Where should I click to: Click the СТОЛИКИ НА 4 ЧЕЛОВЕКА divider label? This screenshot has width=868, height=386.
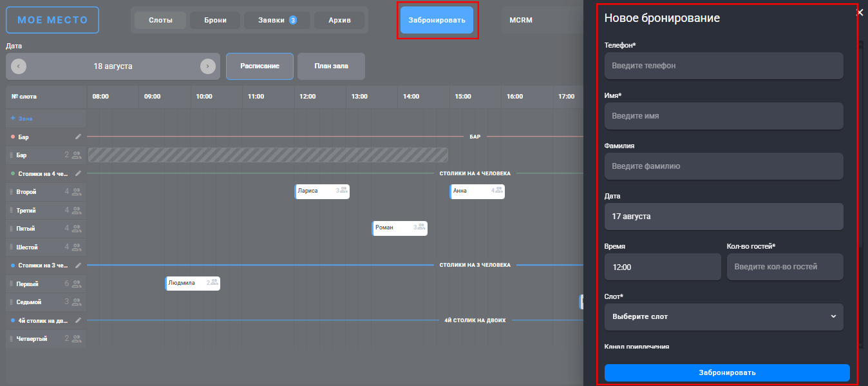coord(475,173)
